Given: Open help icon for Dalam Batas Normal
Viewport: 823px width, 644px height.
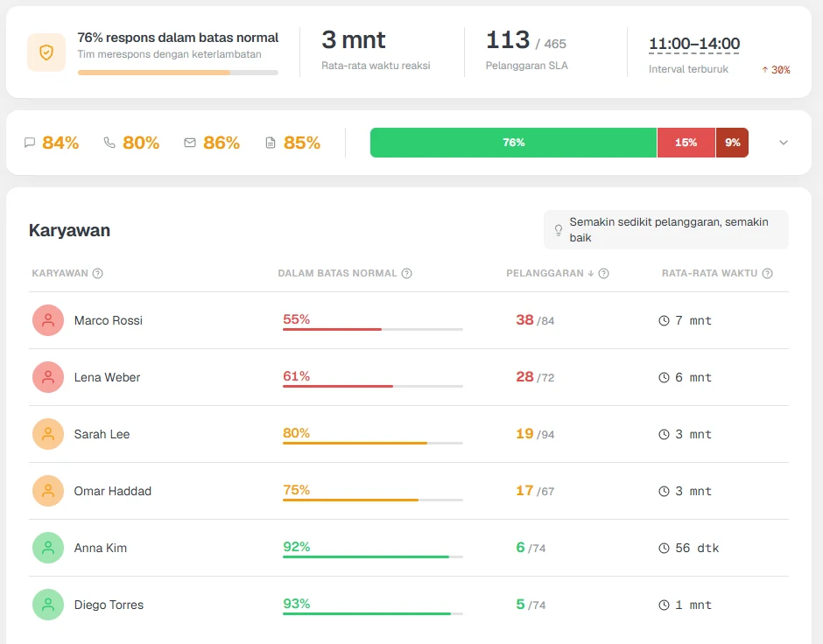Looking at the screenshot, I should [407, 273].
